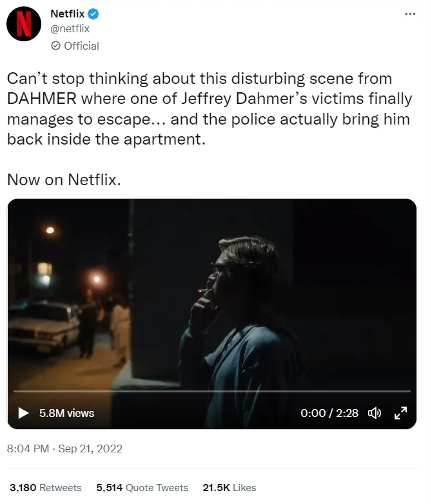Click the blue verified badge

(x=93, y=14)
